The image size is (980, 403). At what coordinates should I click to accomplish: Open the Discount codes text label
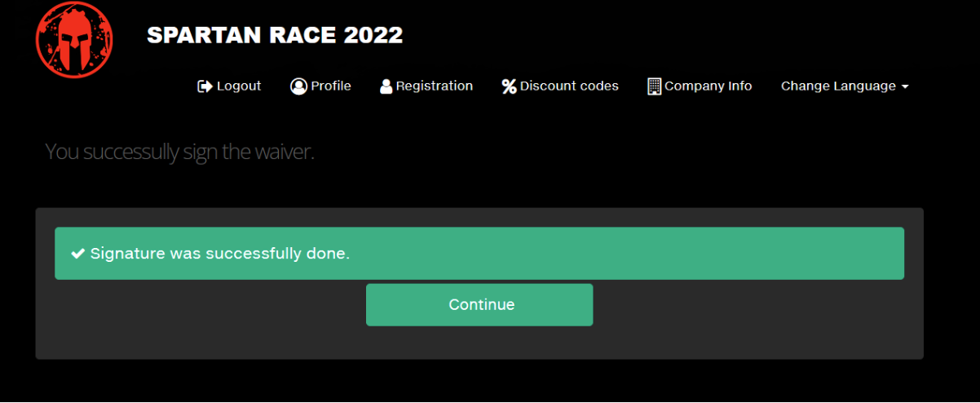(569, 86)
